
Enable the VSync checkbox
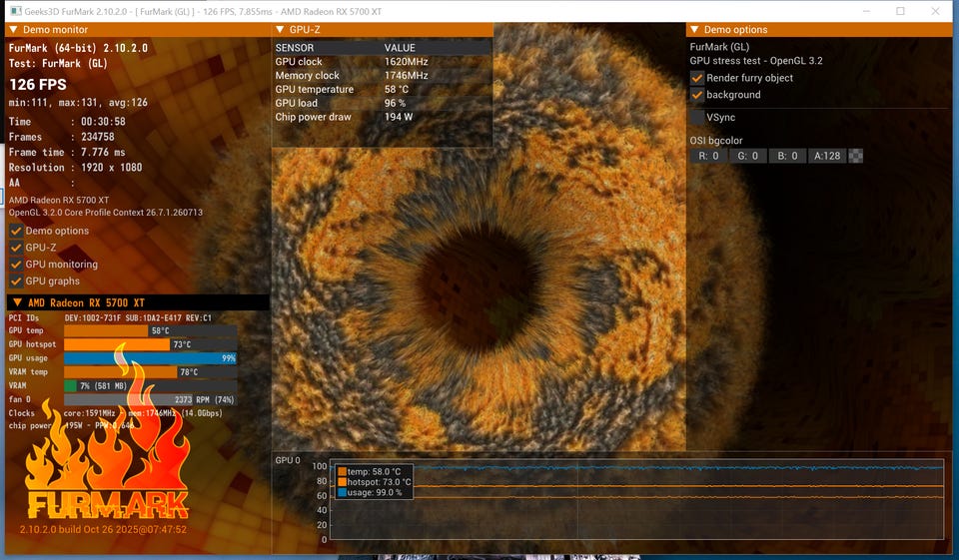pyautogui.click(x=696, y=118)
